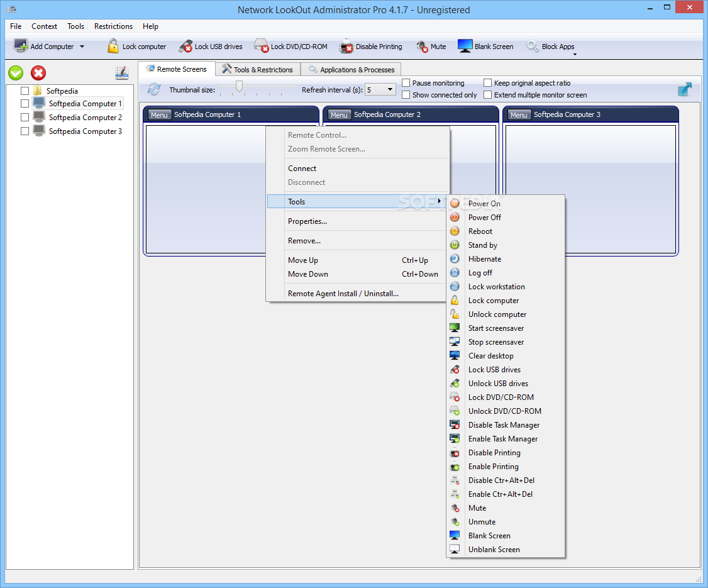708x588 pixels.
Task: Click Blank Screen toolbar icon
Action: click(465, 46)
